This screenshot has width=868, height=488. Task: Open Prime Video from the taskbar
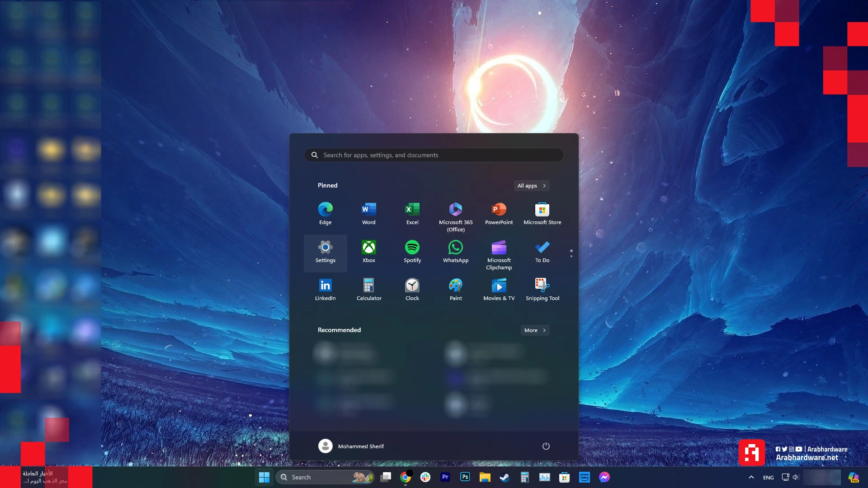(585, 477)
